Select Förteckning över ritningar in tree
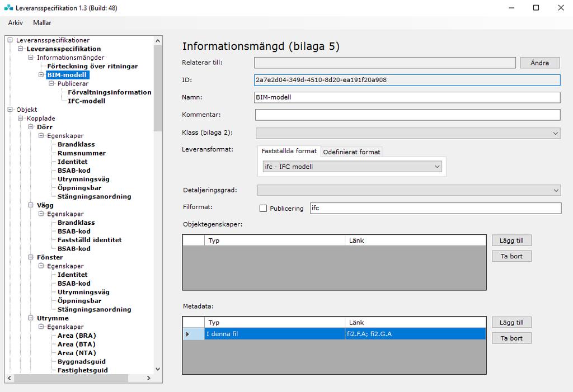Screen dimensions: 573x392 click(x=92, y=66)
